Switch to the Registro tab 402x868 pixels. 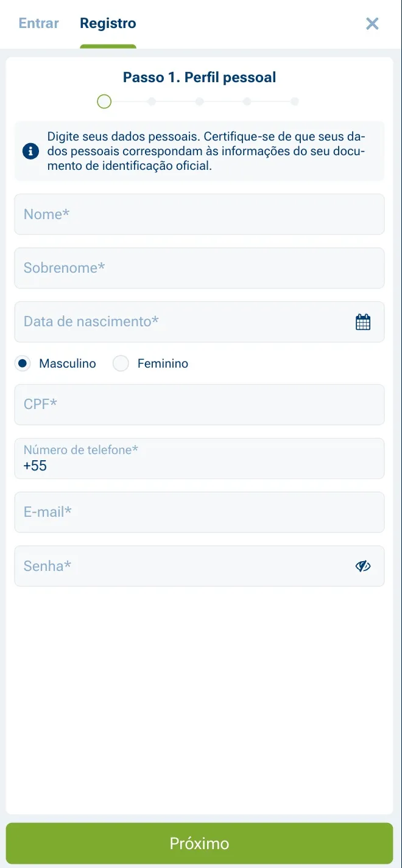[108, 23]
